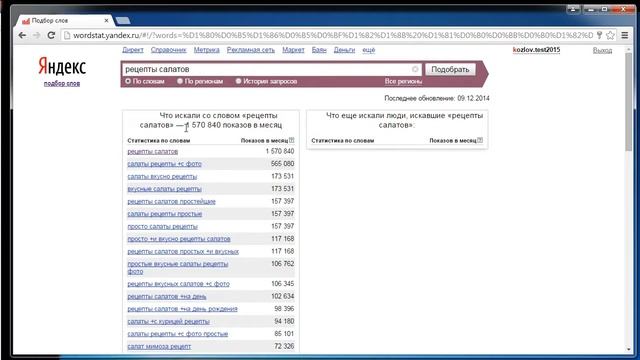The image size is (640, 360).
Task: Select the История запросов radio button
Action: [x=238, y=81]
